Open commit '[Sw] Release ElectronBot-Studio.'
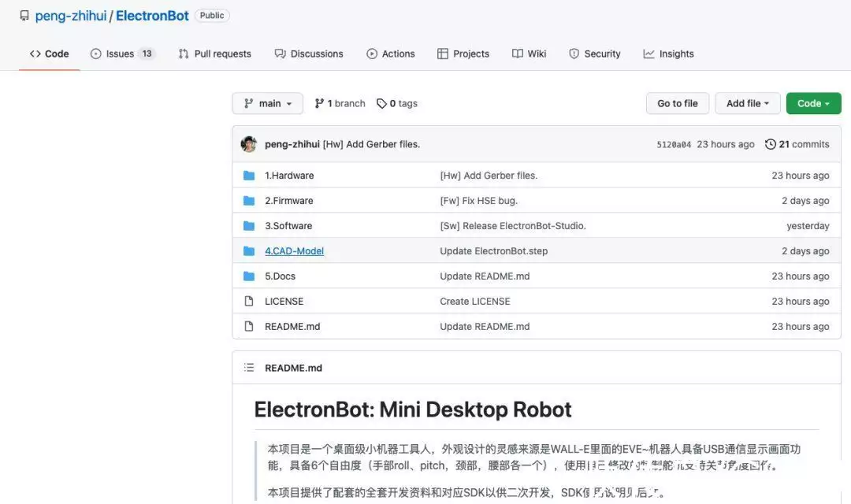The image size is (851, 504). pos(513,226)
